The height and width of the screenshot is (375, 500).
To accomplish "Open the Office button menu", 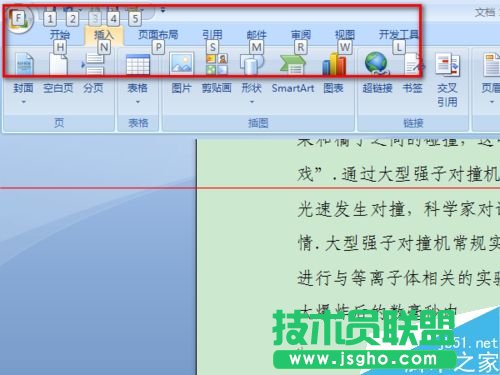I will click(18, 19).
